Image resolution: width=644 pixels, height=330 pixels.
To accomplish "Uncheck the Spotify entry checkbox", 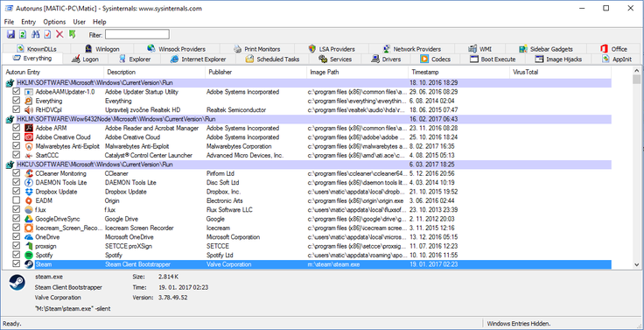I will pyautogui.click(x=16, y=255).
